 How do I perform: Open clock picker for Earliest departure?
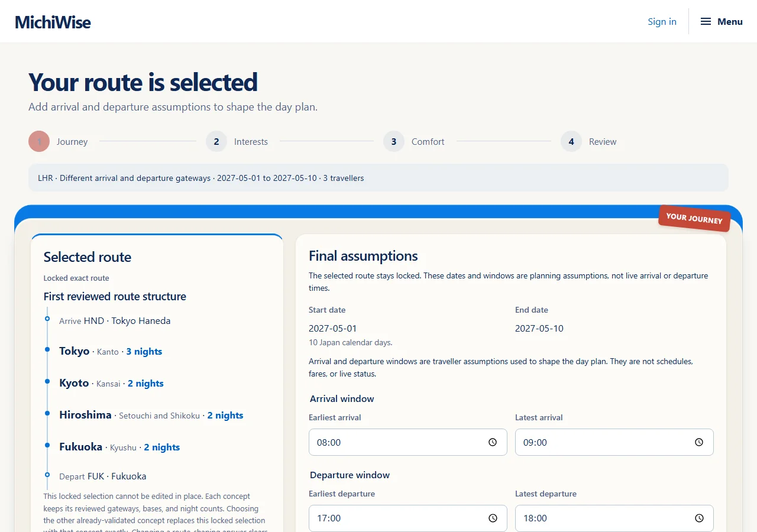(x=493, y=518)
